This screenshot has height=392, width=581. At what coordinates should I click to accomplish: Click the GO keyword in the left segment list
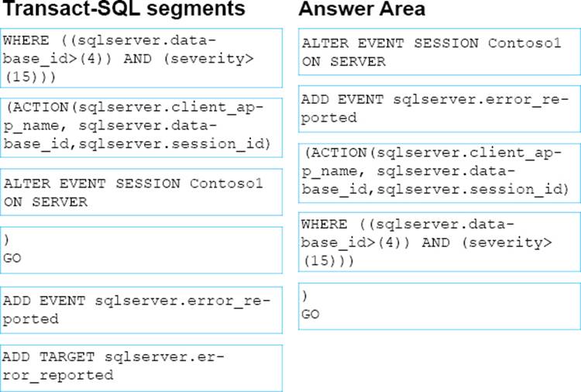(12, 259)
